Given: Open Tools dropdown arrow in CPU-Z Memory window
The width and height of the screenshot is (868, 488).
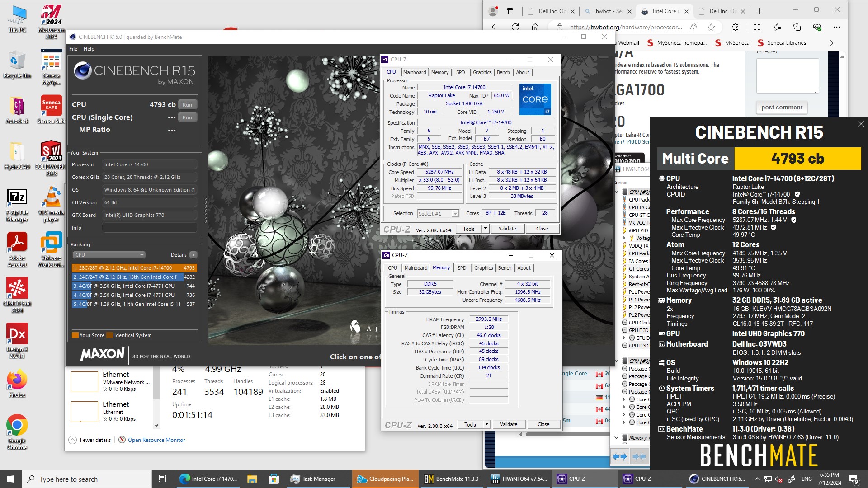Looking at the screenshot, I should [x=486, y=424].
